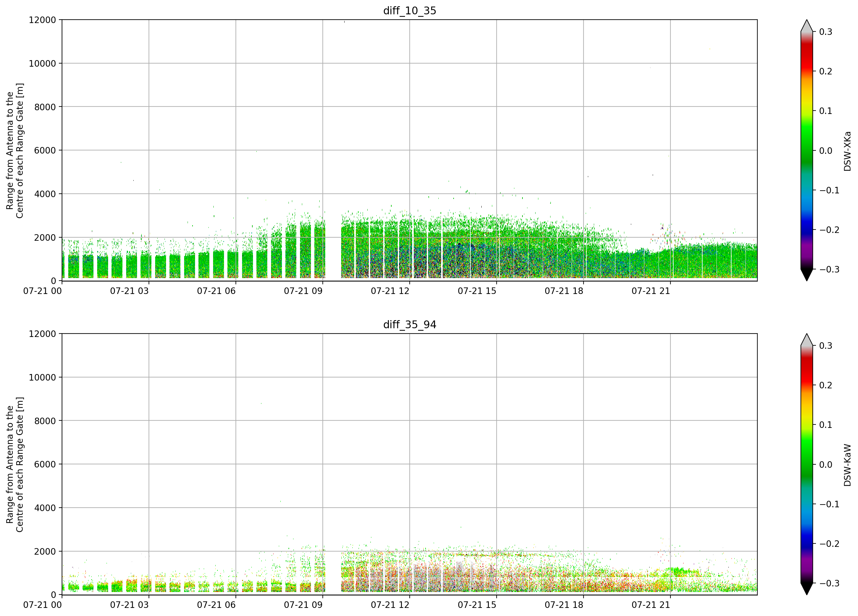This screenshot has height=616, width=858.
Task: Click the '07-21 06' x tick under the diff_35_94 plot
Action: pyautogui.click(x=217, y=605)
